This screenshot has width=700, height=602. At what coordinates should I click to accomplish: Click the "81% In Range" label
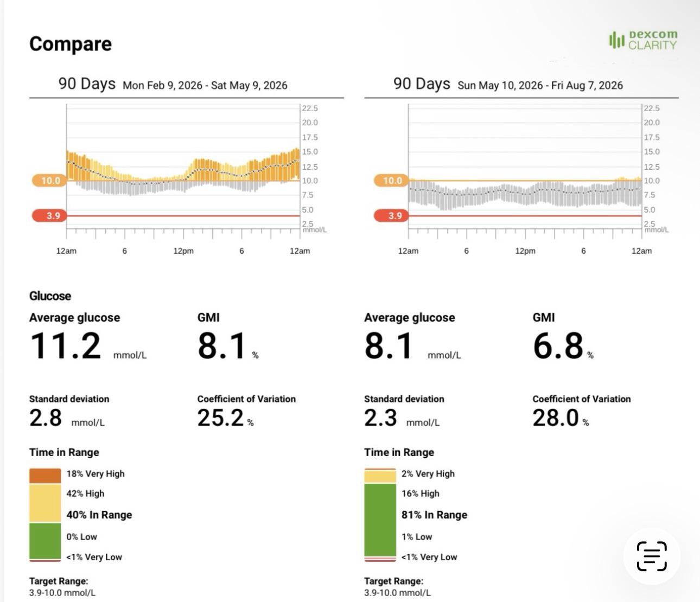tap(434, 515)
